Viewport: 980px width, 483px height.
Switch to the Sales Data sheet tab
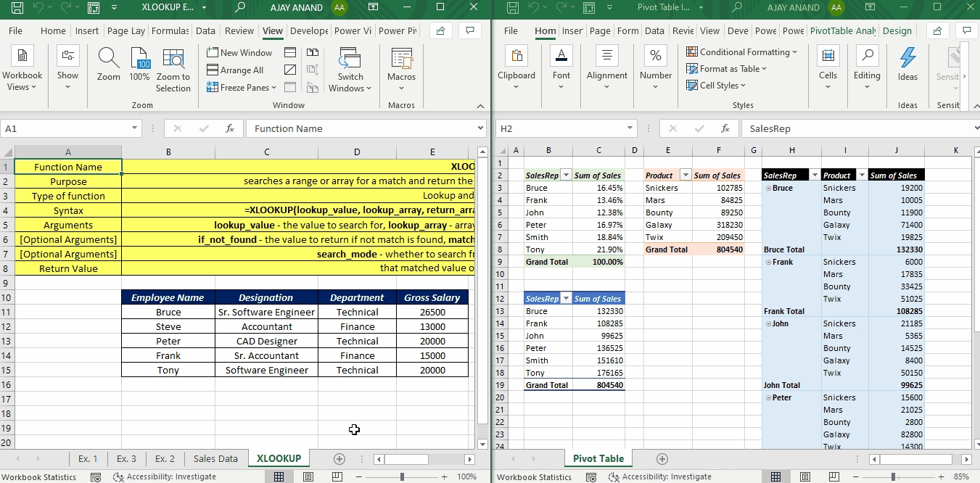(215, 458)
